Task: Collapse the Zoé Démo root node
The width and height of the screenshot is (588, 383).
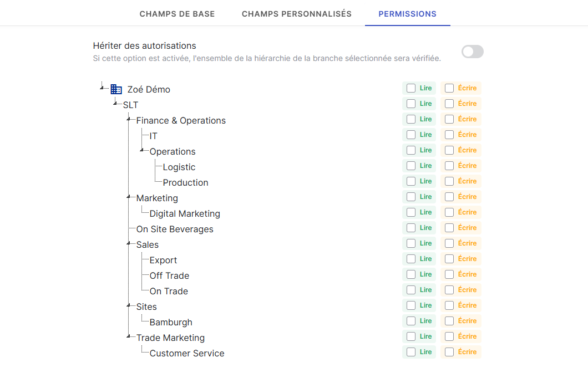Action: [x=102, y=86]
